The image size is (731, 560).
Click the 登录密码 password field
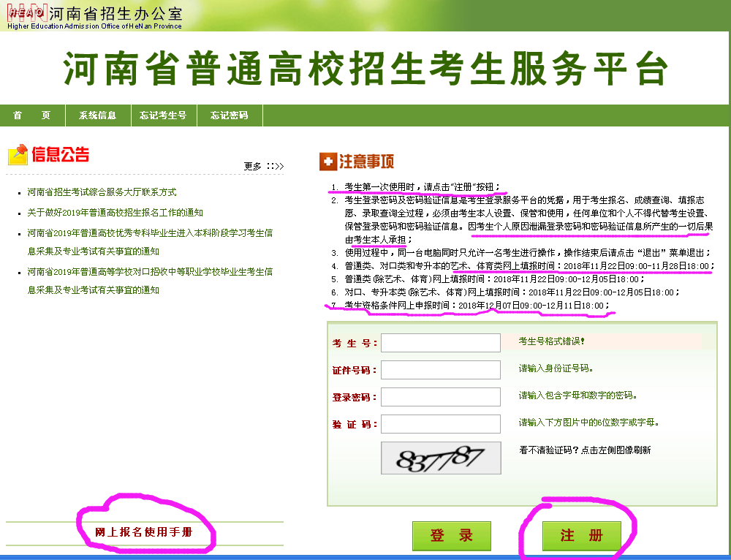click(441, 397)
